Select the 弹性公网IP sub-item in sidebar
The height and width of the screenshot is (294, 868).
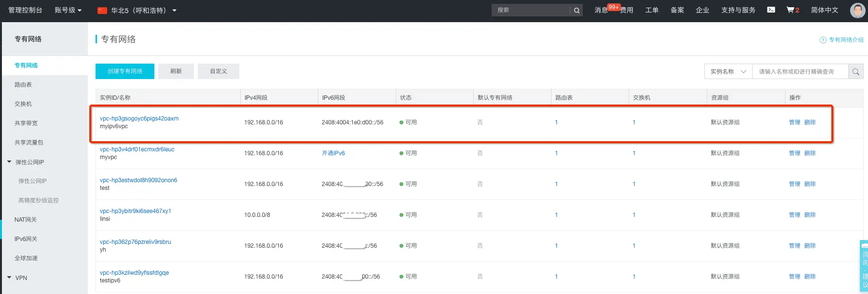pyautogui.click(x=32, y=181)
